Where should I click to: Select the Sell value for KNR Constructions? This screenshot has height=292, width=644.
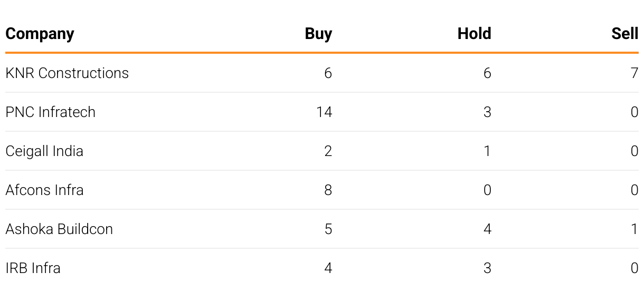[634, 73]
